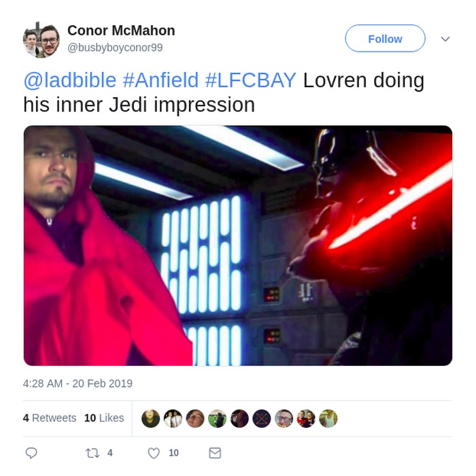Open the @busbyboyconor99 handle
The height and width of the screenshot is (476, 476).
pyautogui.click(x=115, y=48)
